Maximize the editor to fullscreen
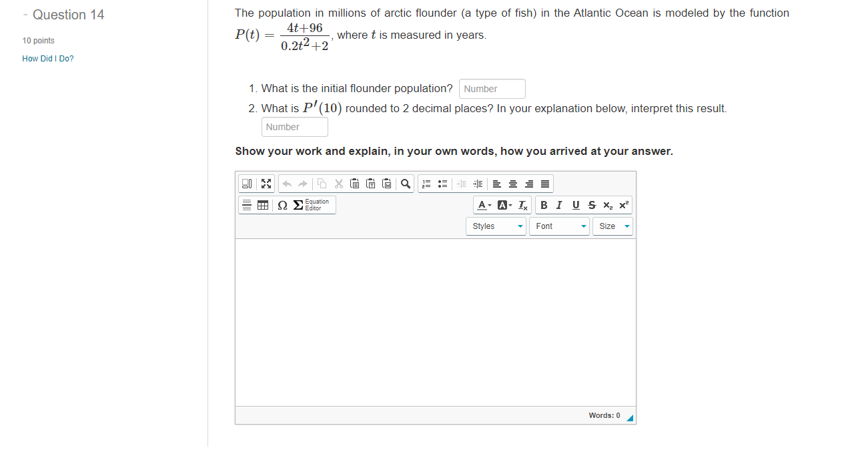 click(266, 184)
